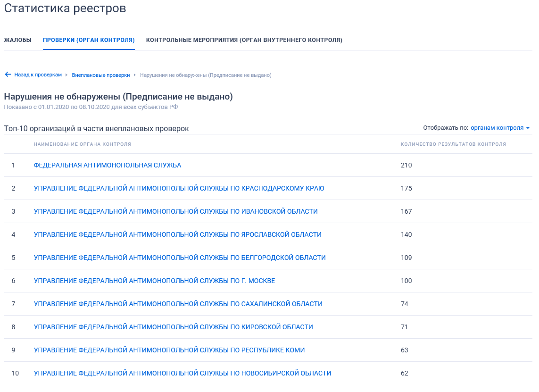The width and height of the screenshot is (539, 392).
Task: Click the КОЛИЧЕСТВО РЕЗУЛЬТАТОВ КОНТРОЛЯ column header
Action: pyautogui.click(x=453, y=144)
